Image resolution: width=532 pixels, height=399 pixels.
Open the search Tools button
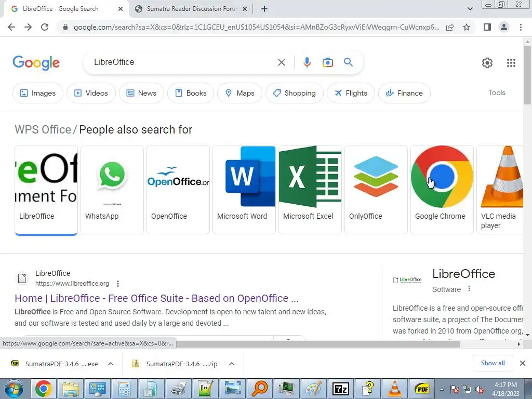pyautogui.click(x=497, y=92)
